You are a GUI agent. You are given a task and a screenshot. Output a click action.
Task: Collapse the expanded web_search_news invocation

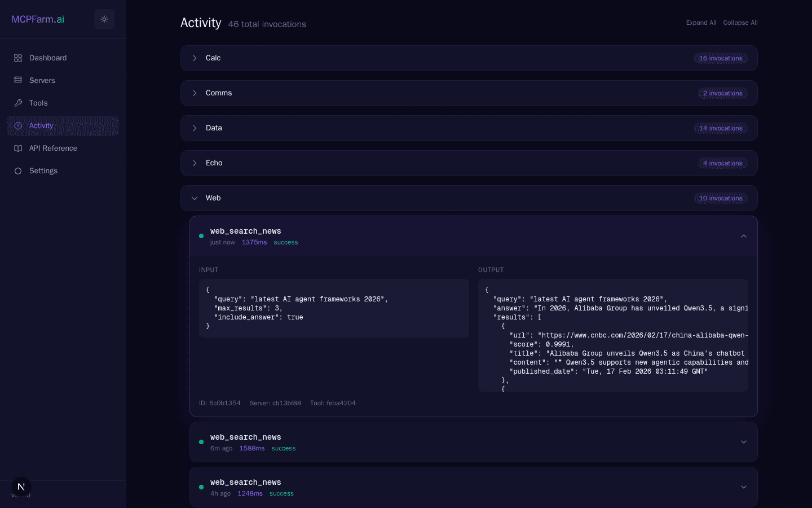(743, 236)
